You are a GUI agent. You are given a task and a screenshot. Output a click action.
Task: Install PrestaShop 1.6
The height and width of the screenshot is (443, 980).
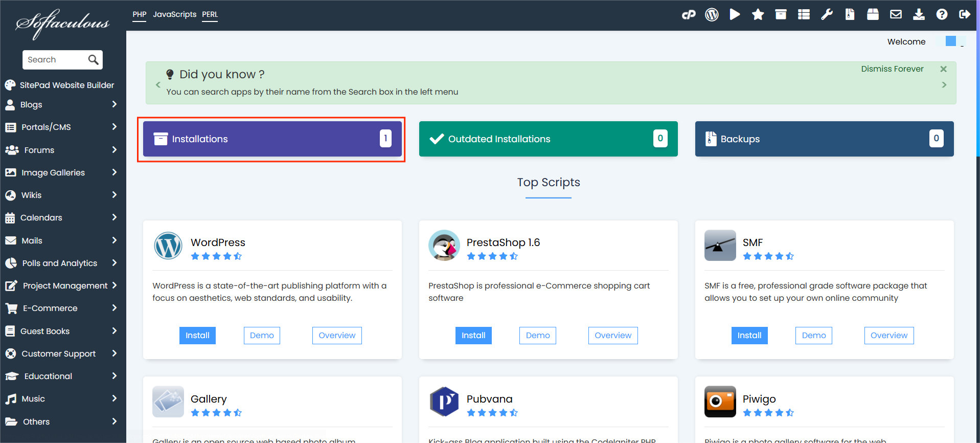[473, 336]
